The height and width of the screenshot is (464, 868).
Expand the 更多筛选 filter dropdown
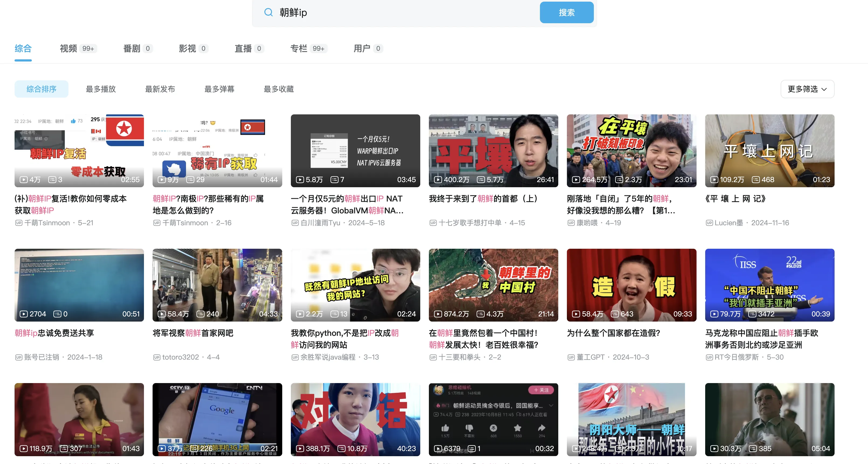click(x=807, y=89)
